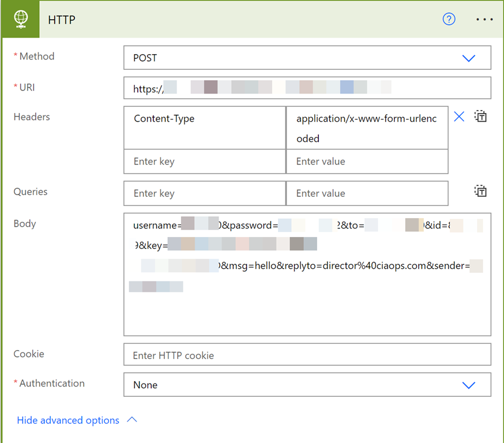Focus the Queries Enter key field
The width and height of the screenshot is (504, 443).
204,194
